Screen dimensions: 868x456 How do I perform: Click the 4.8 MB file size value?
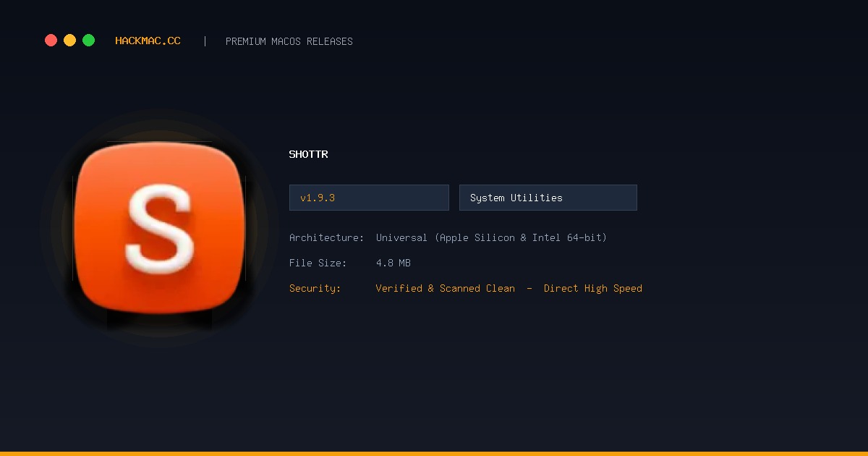(x=393, y=263)
